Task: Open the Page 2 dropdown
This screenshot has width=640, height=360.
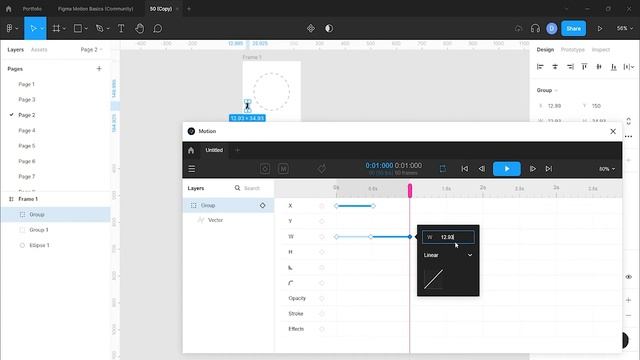Action: pyautogui.click(x=91, y=49)
